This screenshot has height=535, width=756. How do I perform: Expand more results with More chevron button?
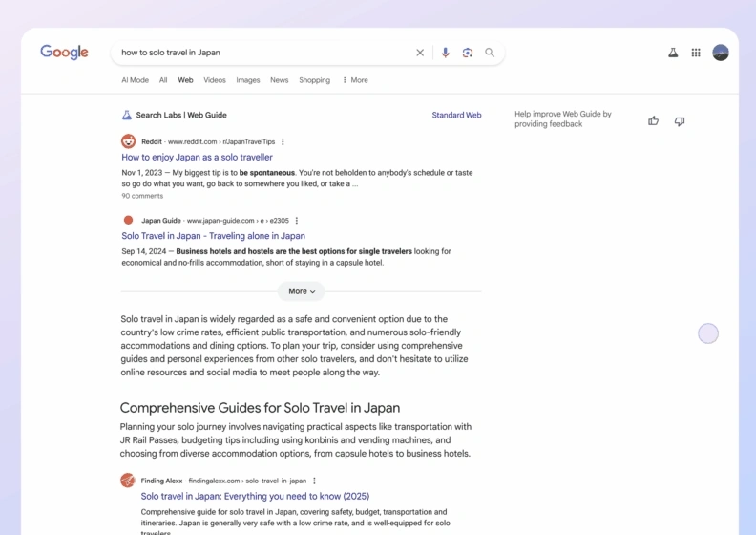point(302,291)
